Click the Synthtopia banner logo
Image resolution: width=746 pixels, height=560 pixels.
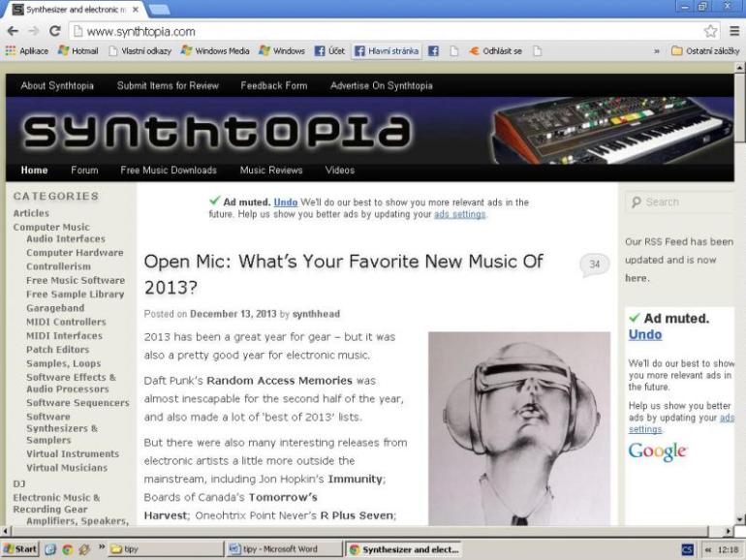coord(217,132)
